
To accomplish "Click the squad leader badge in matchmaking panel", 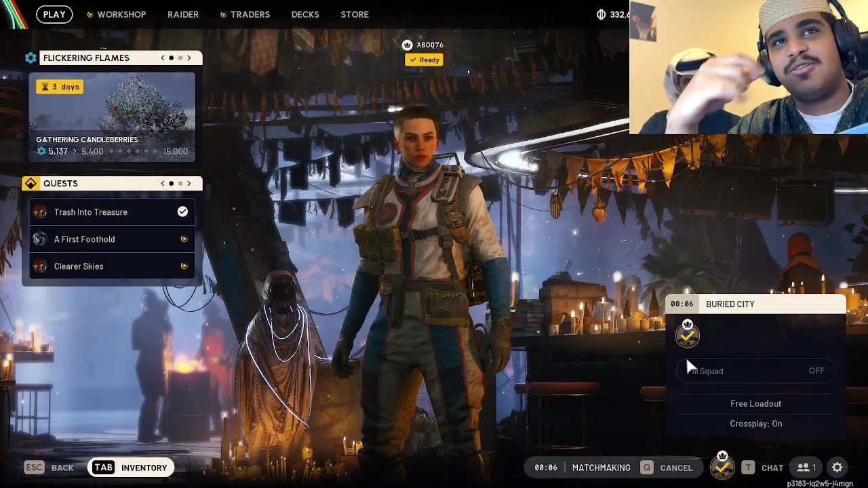I will pyautogui.click(x=688, y=333).
